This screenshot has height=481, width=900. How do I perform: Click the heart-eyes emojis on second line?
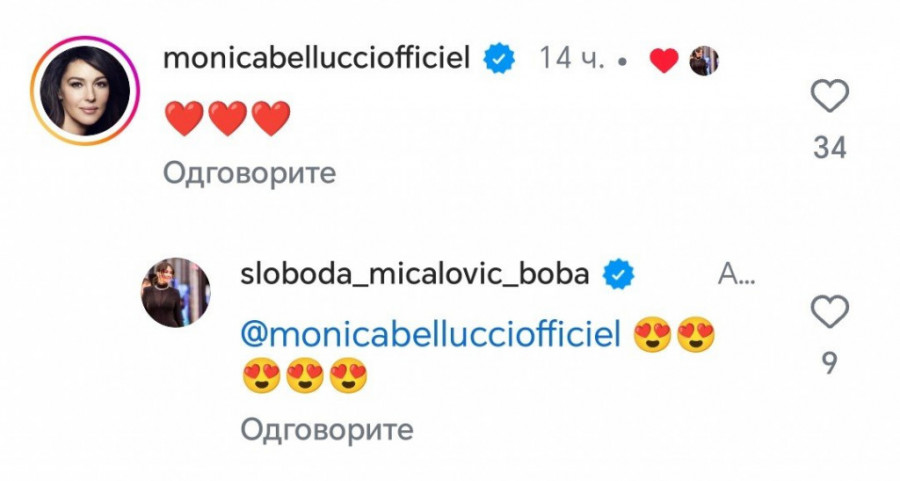coord(305,377)
